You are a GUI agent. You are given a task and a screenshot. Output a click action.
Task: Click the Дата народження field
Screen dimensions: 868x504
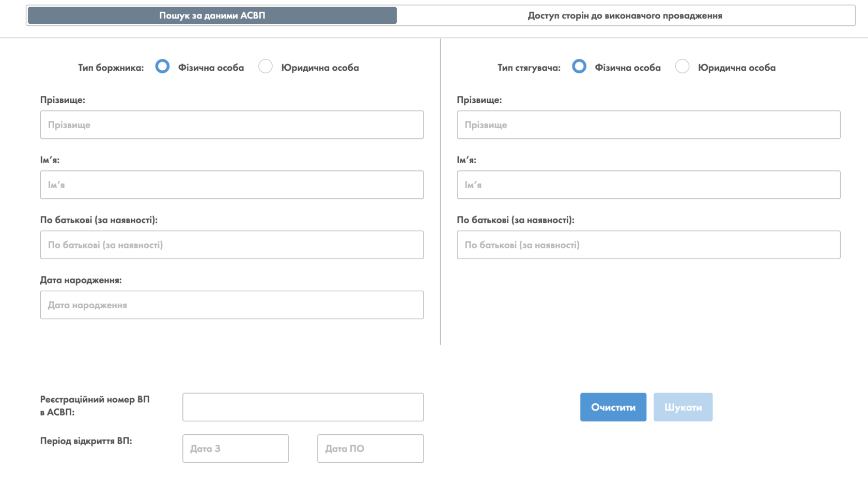231,305
